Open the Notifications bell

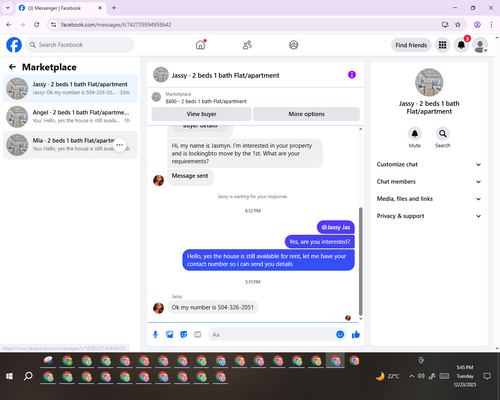pyautogui.click(x=461, y=45)
